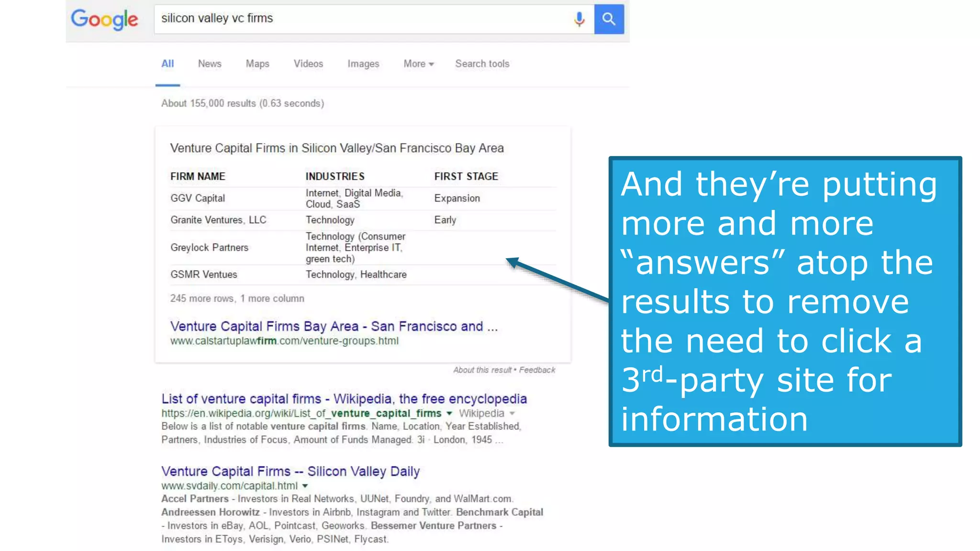The width and height of the screenshot is (980, 551).
Task: Open the Maps tab
Action: tap(257, 64)
